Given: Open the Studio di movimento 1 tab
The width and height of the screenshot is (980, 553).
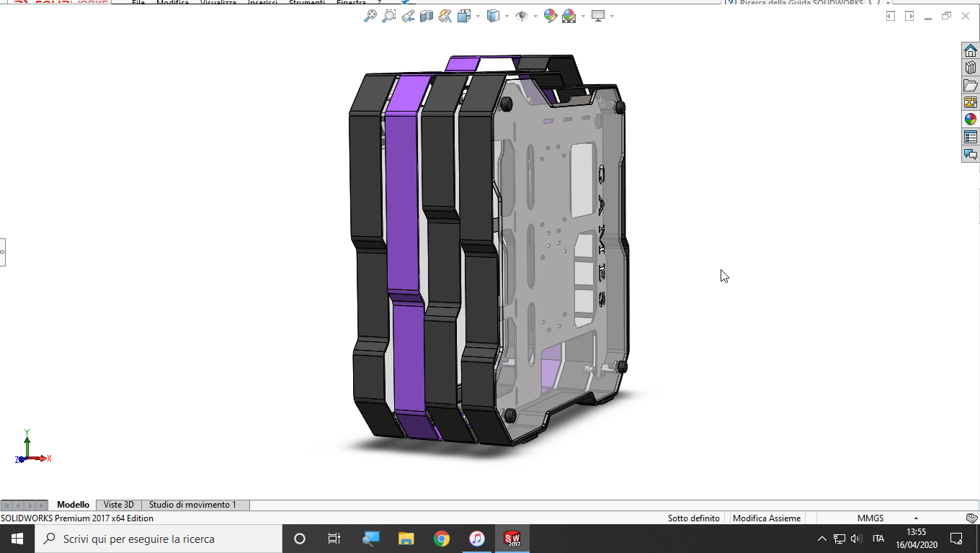Looking at the screenshot, I should [193, 505].
